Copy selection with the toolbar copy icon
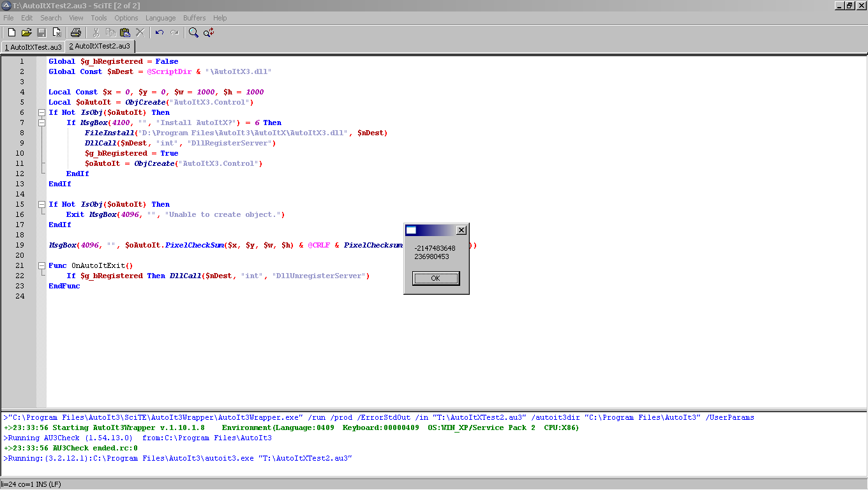Screen dimensions: 868x490 coord(110,33)
